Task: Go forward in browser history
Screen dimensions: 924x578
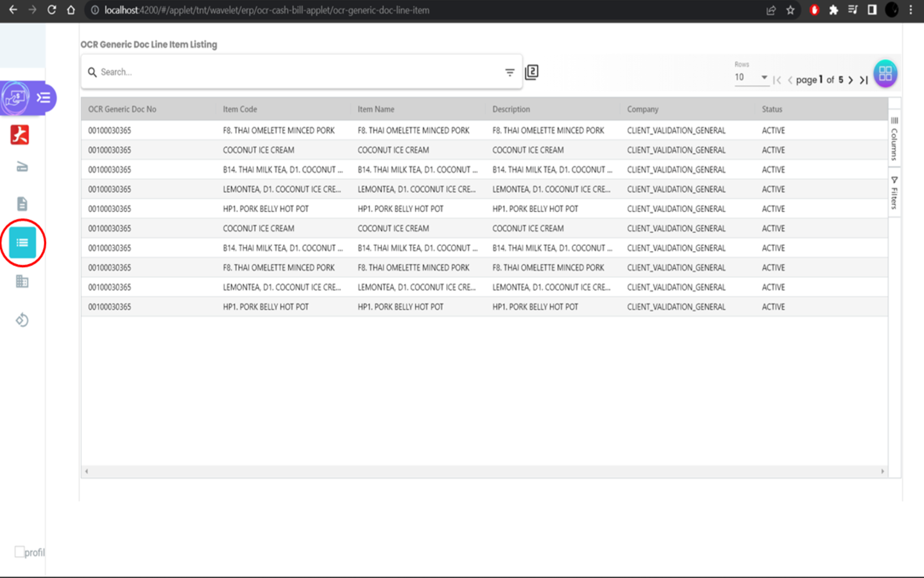Action: [32, 10]
